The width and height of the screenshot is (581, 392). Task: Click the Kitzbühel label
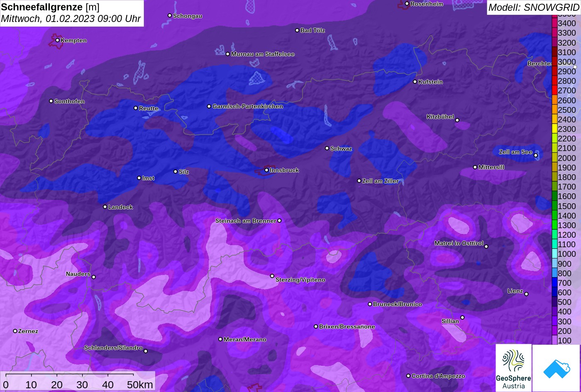[x=440, y=117]
